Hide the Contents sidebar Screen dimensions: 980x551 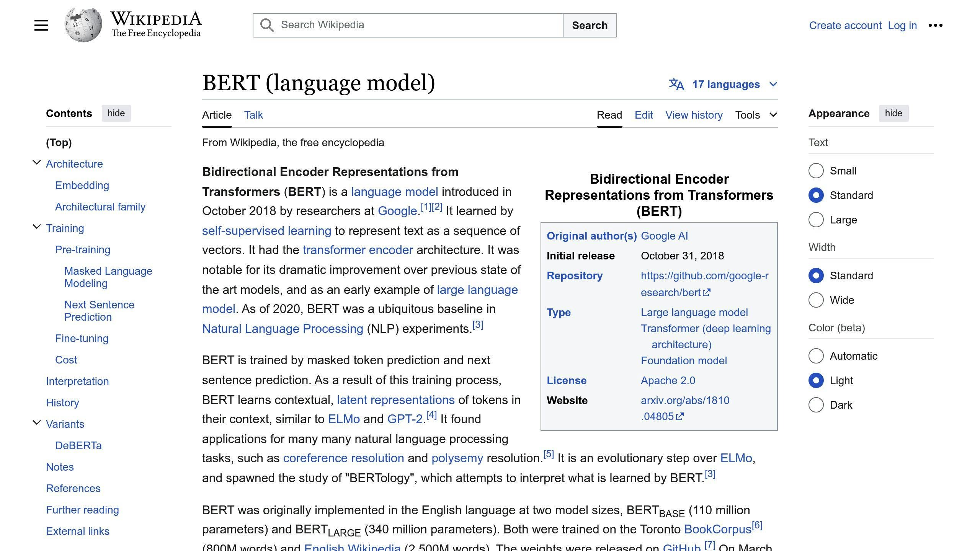click(x=116, y=113)
